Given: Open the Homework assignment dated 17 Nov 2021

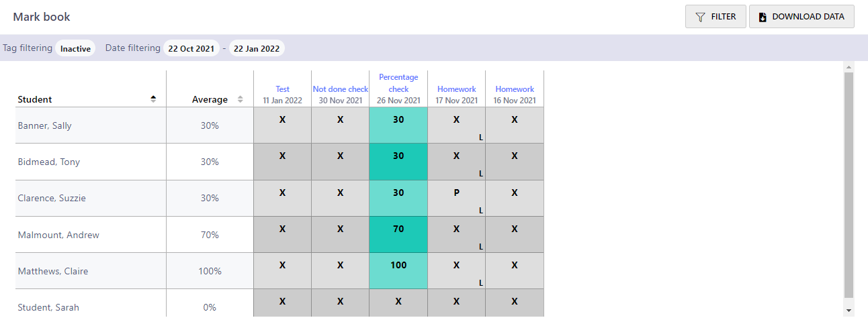Looking at the screenshot, I should [457, 89].
